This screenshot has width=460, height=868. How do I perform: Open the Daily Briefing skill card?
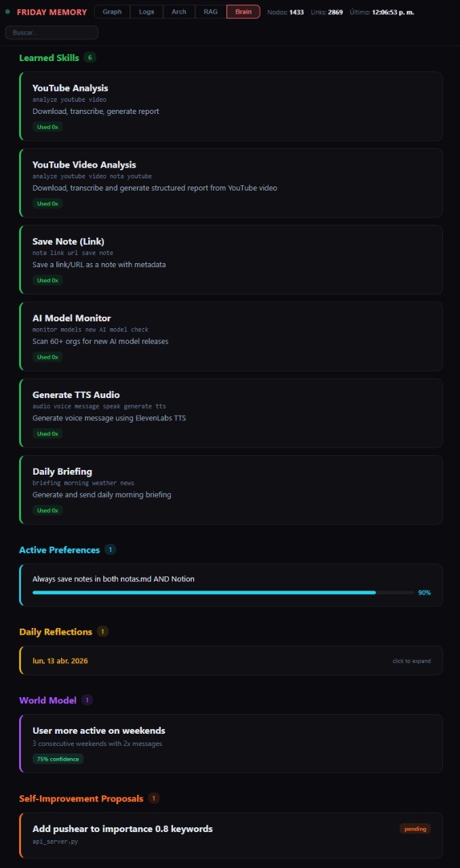(x=230, y=490)
